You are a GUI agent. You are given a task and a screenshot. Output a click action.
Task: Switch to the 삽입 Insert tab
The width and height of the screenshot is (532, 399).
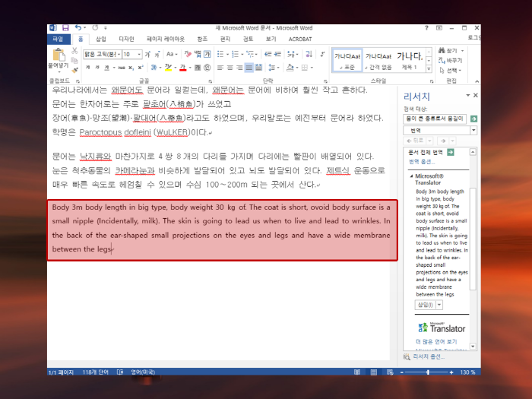coord(101,39)
